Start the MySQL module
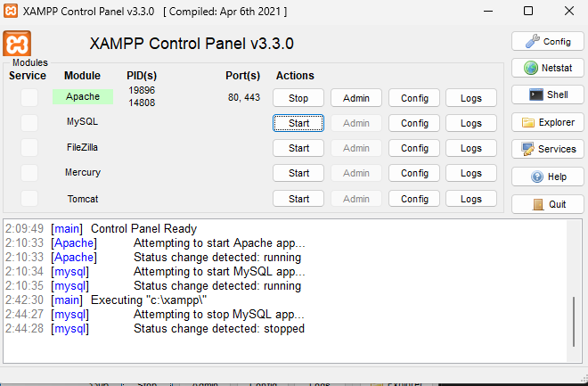Screen dimensions: 588x386 tap(298, 123)
